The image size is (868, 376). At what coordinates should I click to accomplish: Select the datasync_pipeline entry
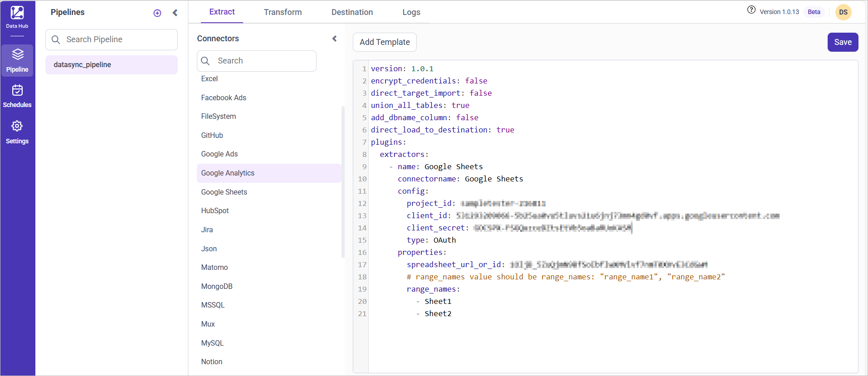(112, 65)
